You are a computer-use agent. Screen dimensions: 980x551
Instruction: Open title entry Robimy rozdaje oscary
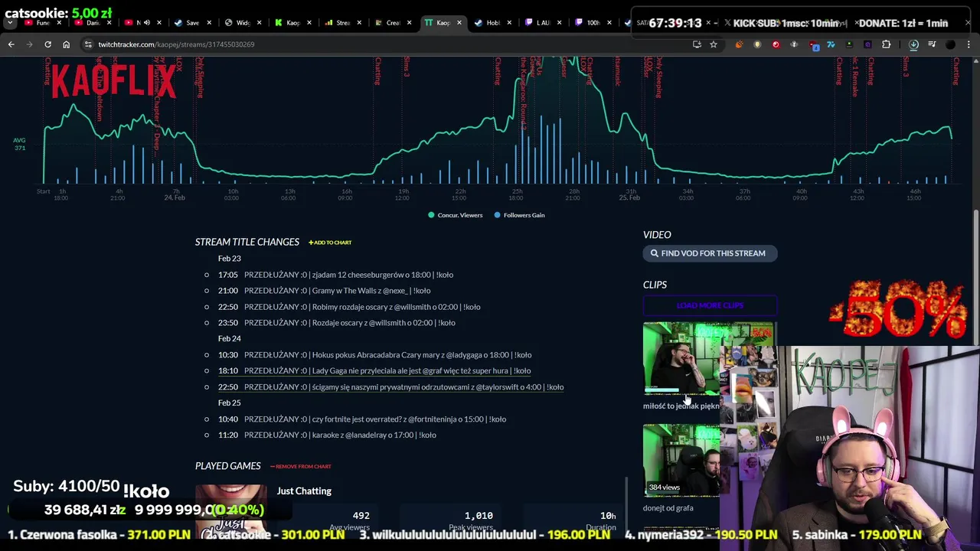pos(362,307)
